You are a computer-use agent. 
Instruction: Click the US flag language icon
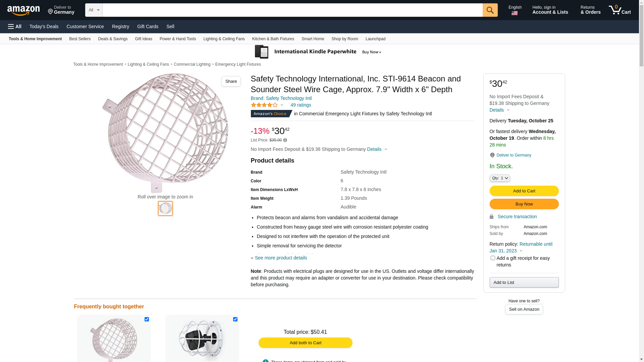(x=515, y=13)
